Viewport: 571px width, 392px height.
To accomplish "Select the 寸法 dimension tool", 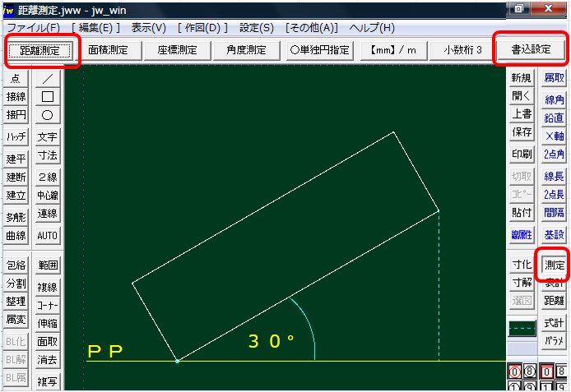I will pyautogui.click(x=48, y=154).
